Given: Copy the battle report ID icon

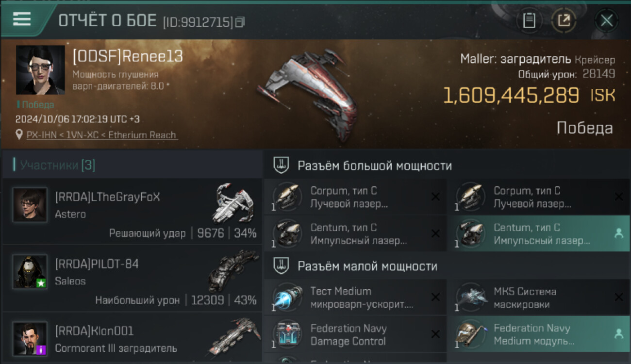Looking at the screenshot, I should (240, 22).
